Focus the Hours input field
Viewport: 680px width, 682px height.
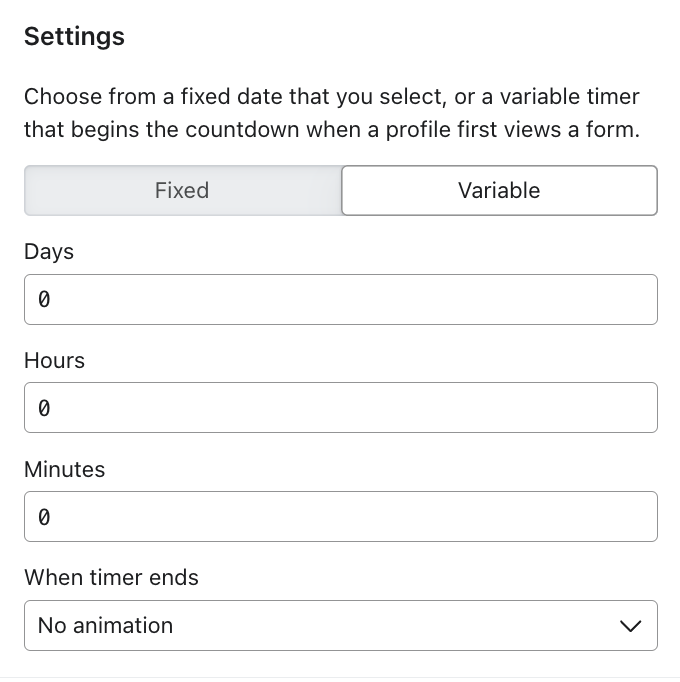point(340,407)
